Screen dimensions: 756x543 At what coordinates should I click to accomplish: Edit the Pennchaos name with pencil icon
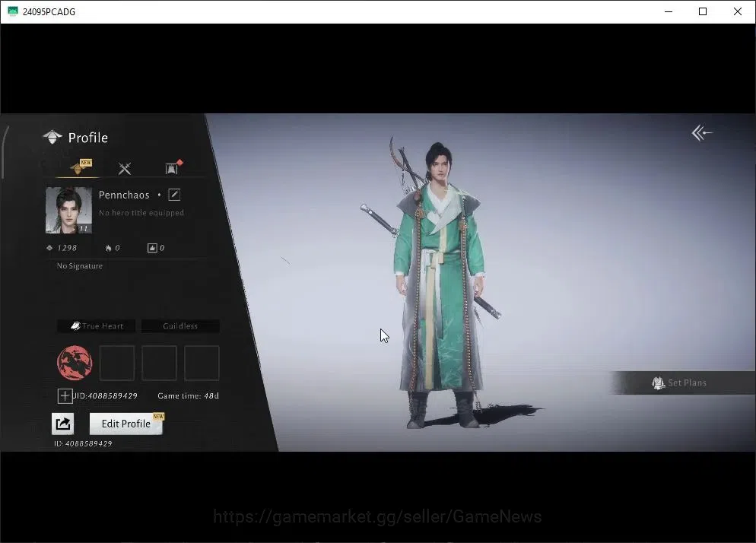click(174, 195)
